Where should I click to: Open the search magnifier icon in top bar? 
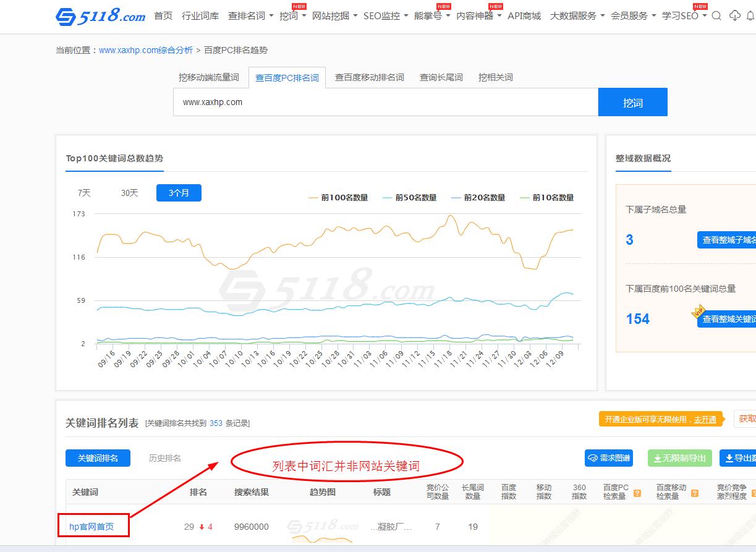(716, 15)
